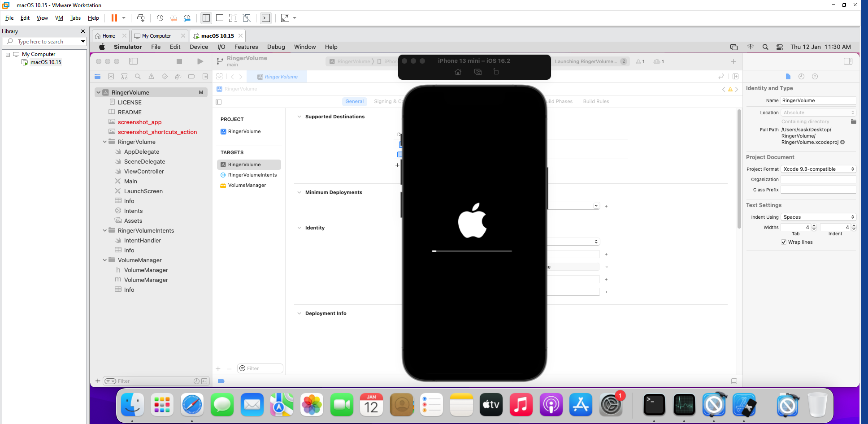Increase the Tab width stepper
This screenshot has height=424, width=868.
[814, 226]
